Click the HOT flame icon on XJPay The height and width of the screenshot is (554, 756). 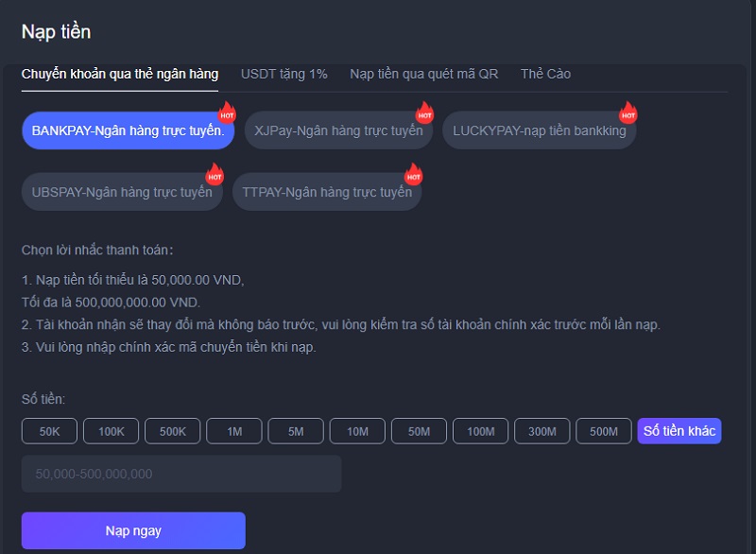click(424, 113)
